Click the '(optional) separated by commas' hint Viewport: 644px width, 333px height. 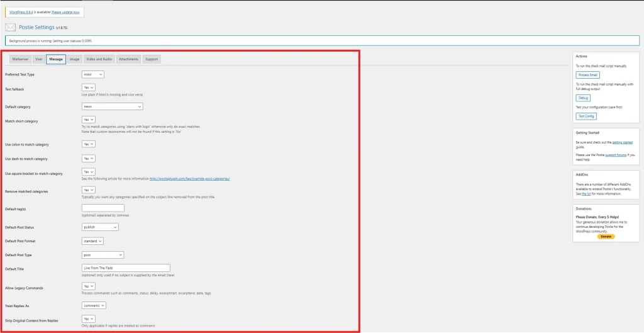[x=106, y=215]
